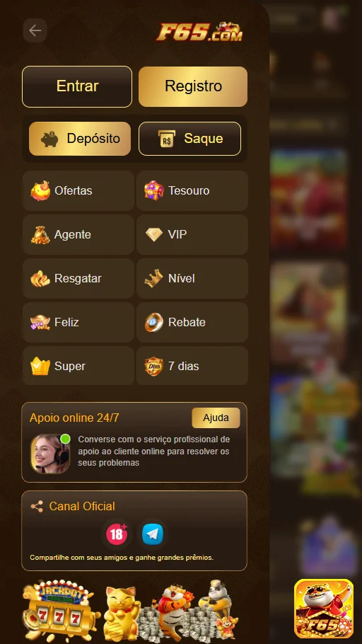Click the Ajuda help button
Screen dimensions: 362x644
[x=216, y=418]
